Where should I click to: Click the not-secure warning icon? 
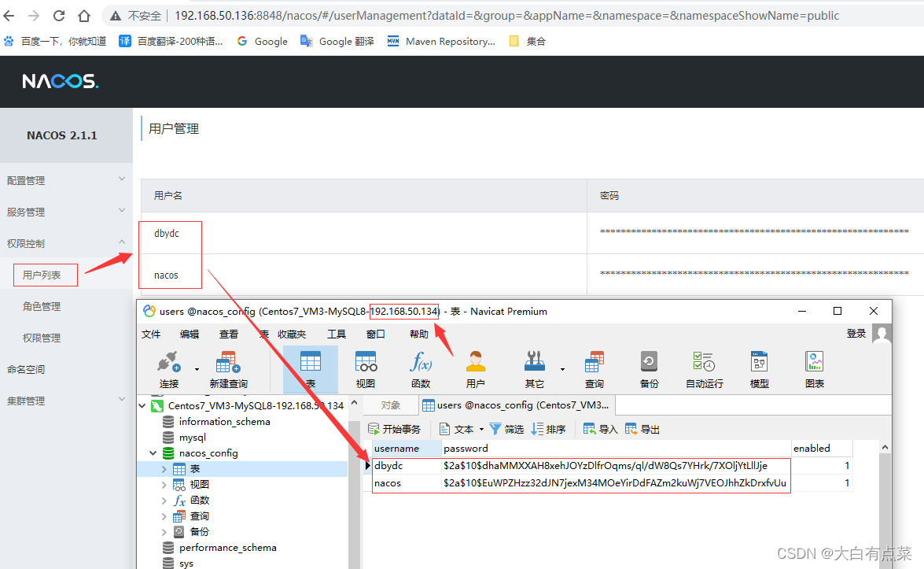[116, 16]
